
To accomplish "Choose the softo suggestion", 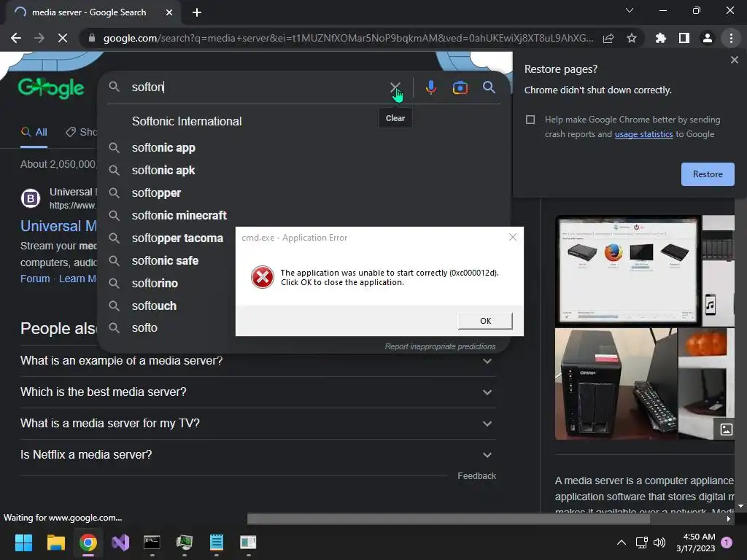I will pos(144,327).
